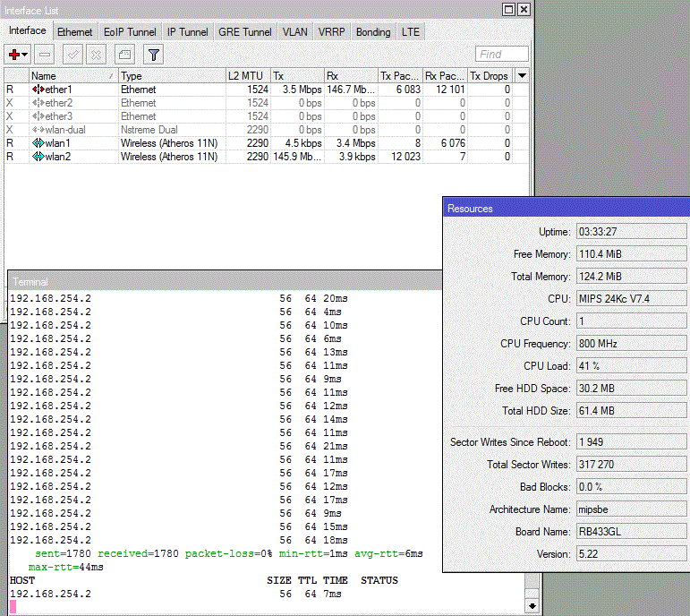The height and width of the screenshot is (616, 690).
Task: Click the Board Name field RB433GL
Action: [x=631, y=532]
